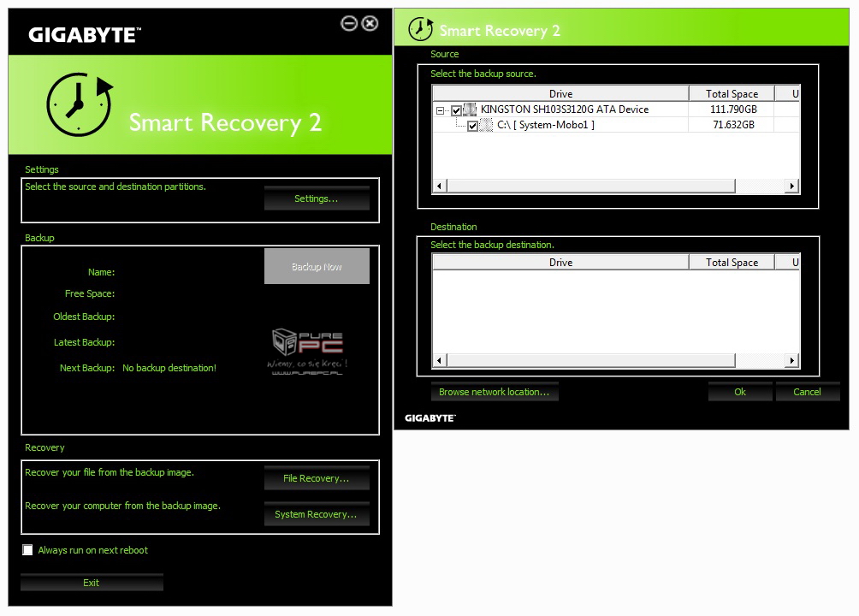The width and height of the screenshot is (859, 616).
Task: Open File Recovery...
Action: click(x=317, y=478)
